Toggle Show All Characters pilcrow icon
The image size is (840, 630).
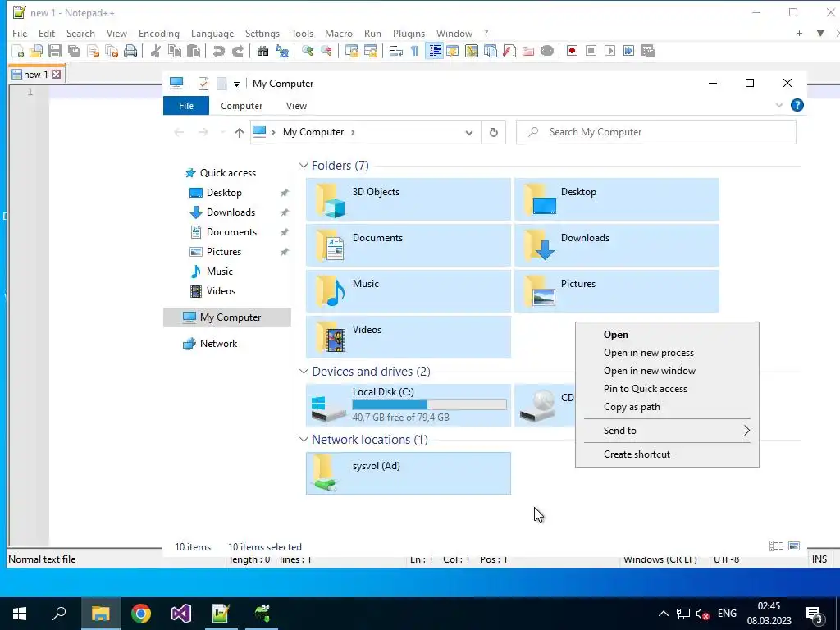(x=414, y=51)
